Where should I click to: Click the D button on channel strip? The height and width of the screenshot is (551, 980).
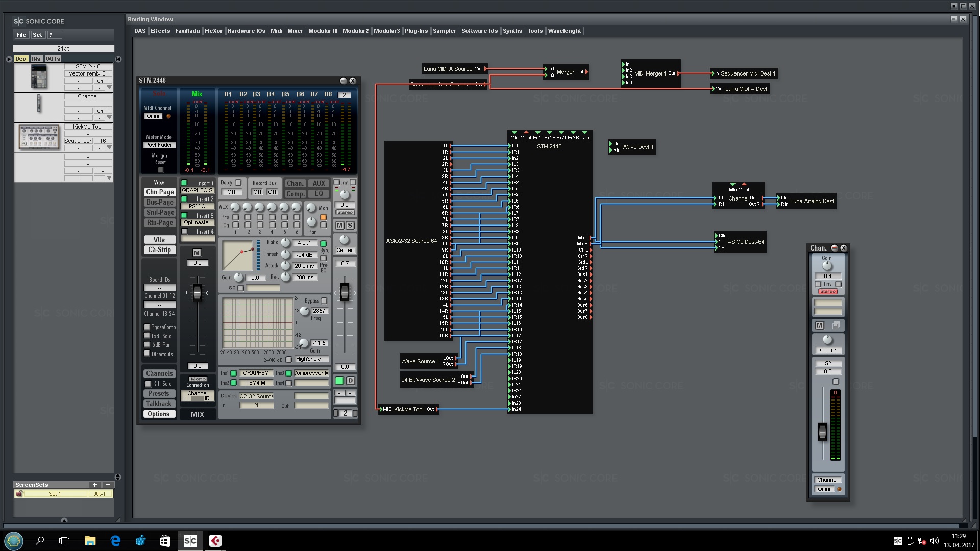tap(351, 381)
